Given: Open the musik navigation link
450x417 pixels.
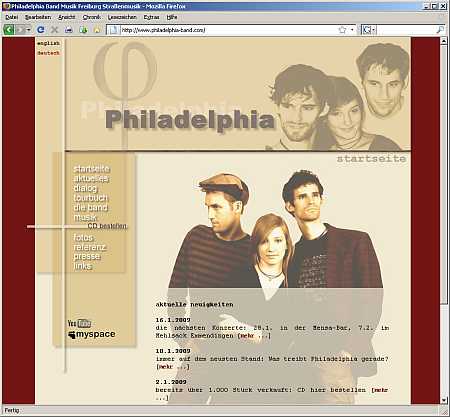Looking at the screenshot, I should (x=85, y=217).
